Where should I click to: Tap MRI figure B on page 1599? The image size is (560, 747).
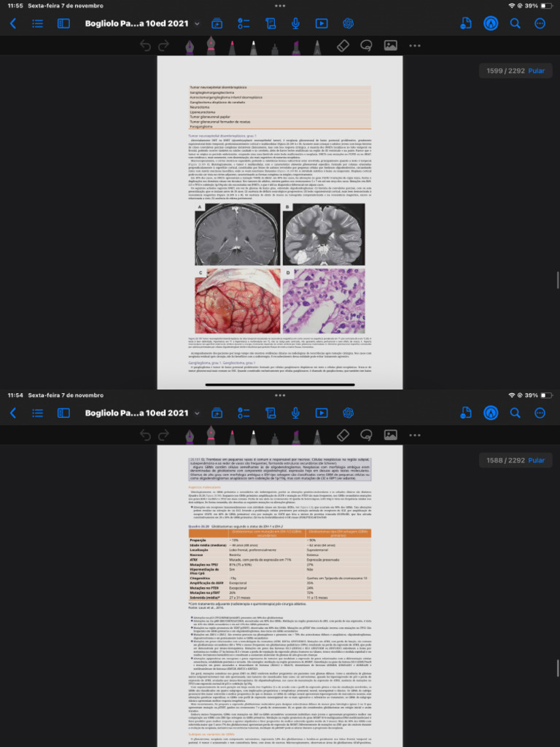[324, 234]
